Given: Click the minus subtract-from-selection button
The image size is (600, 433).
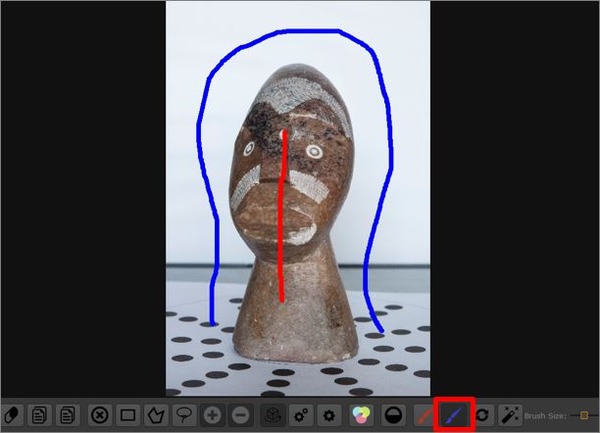Looking at the screenshot, I should 241,415.
